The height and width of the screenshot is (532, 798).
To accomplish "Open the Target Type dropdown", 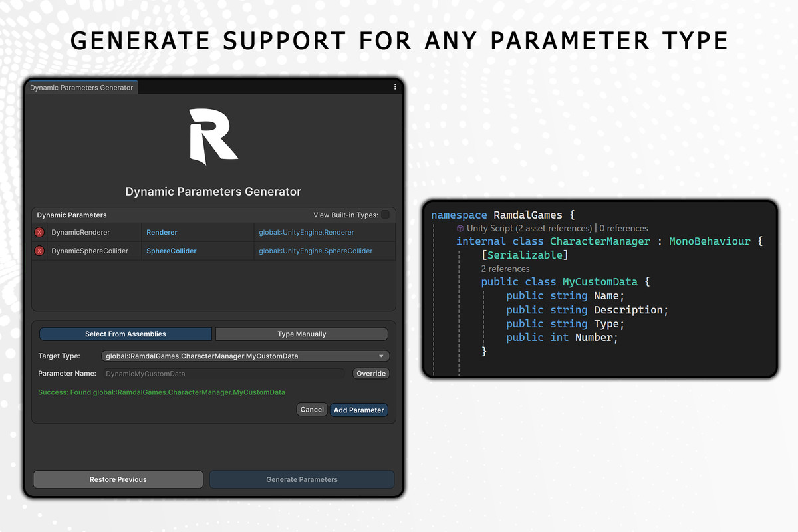I will tap(245, 356).
